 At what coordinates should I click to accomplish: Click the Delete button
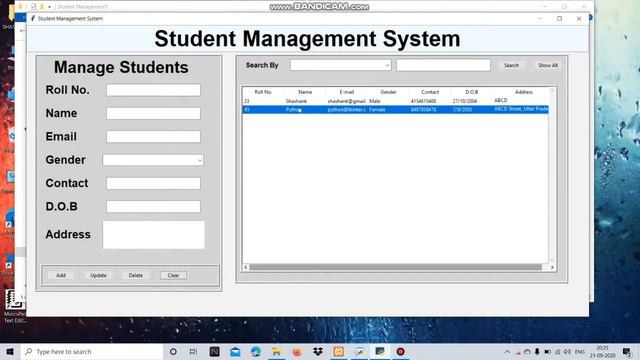tap(136, 276)
